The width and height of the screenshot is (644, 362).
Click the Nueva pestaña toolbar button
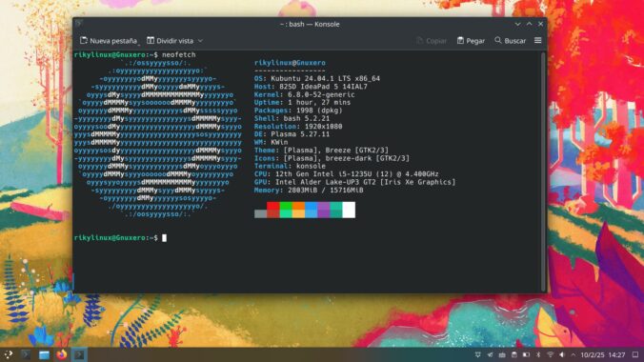pos(109,41)
